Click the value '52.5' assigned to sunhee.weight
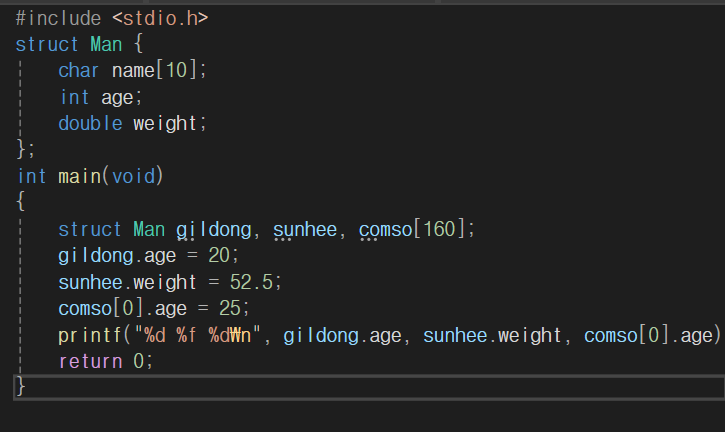The image size is (725, 432). 252,282
